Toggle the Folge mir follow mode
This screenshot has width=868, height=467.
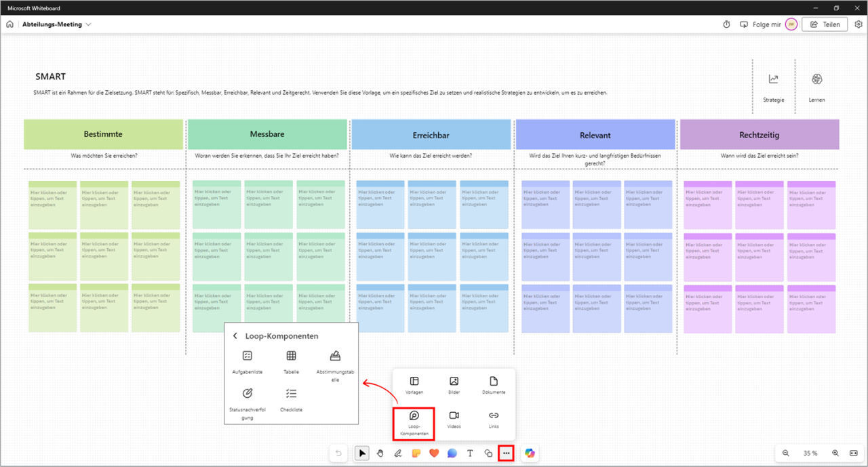760,24
